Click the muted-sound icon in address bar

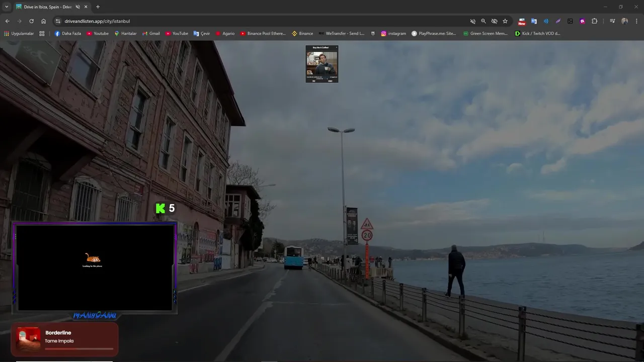[472, 21]
